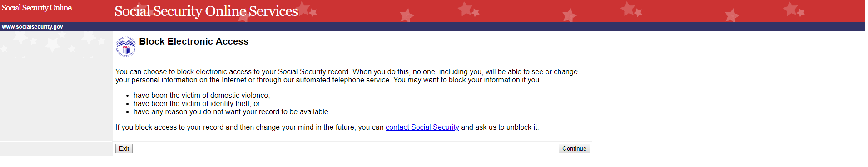
Task: Click the sentence starting 'If you block access'
Action: coord(327,127)
